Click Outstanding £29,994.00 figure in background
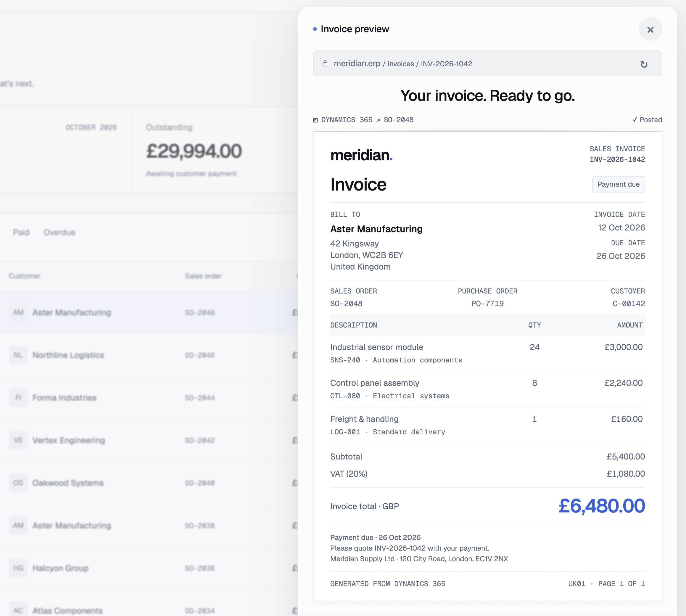686x616 pixels. click(194, 151)
